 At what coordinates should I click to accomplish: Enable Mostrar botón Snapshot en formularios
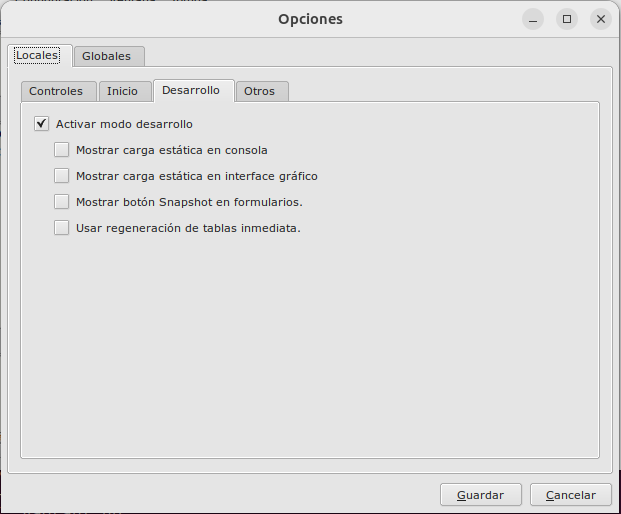(x=61, y=202)
